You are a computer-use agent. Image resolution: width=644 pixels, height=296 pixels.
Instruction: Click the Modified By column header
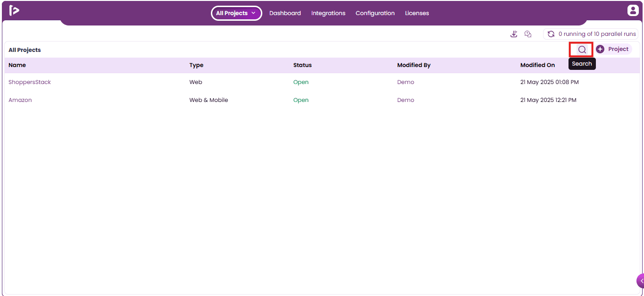[414, 65]
